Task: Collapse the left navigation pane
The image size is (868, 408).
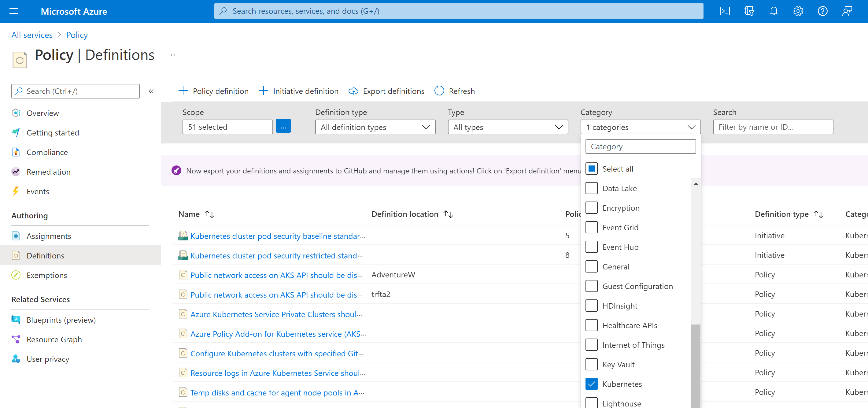Action: pos(151,91)
